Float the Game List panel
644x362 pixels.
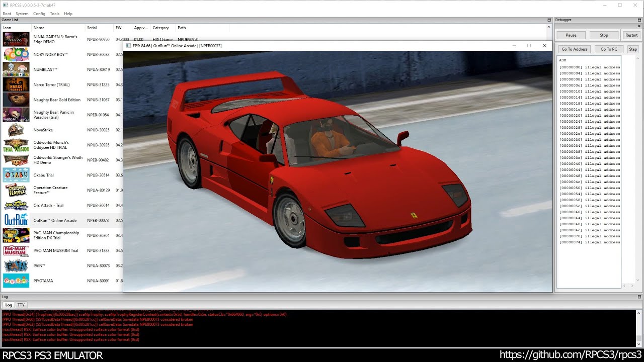(x=549, y=20)
